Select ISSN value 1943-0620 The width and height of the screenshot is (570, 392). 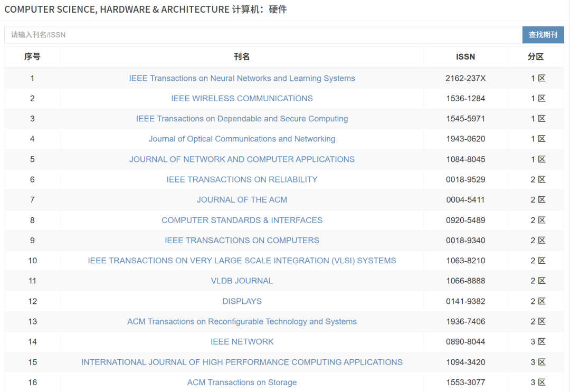[465, 139]
